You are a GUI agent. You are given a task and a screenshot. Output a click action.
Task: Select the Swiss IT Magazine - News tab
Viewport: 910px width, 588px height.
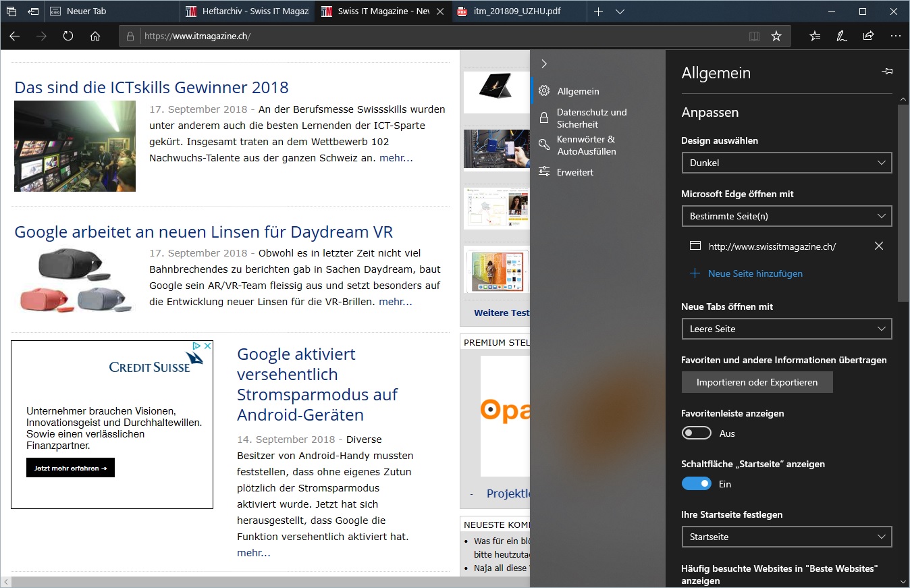(x=383, y=11)
